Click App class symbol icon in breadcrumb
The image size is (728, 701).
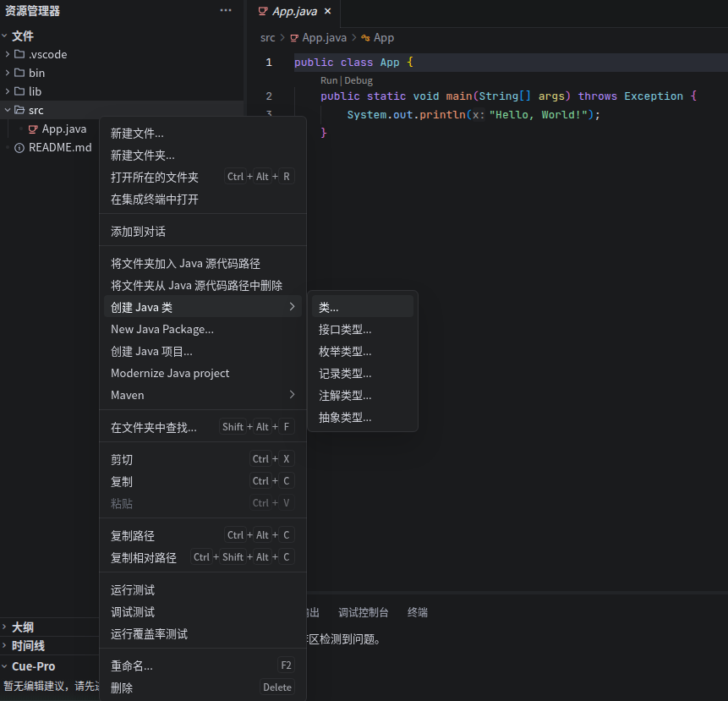click(365, 38)
